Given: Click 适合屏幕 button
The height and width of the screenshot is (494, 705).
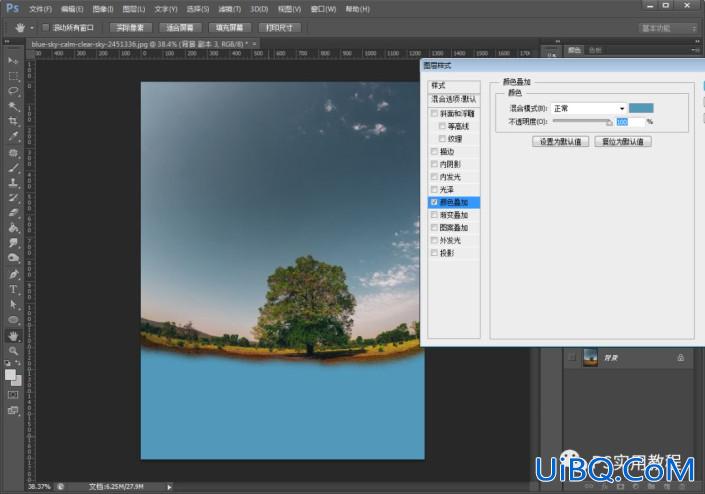Looking at the screenshot, I should [180, 28].
